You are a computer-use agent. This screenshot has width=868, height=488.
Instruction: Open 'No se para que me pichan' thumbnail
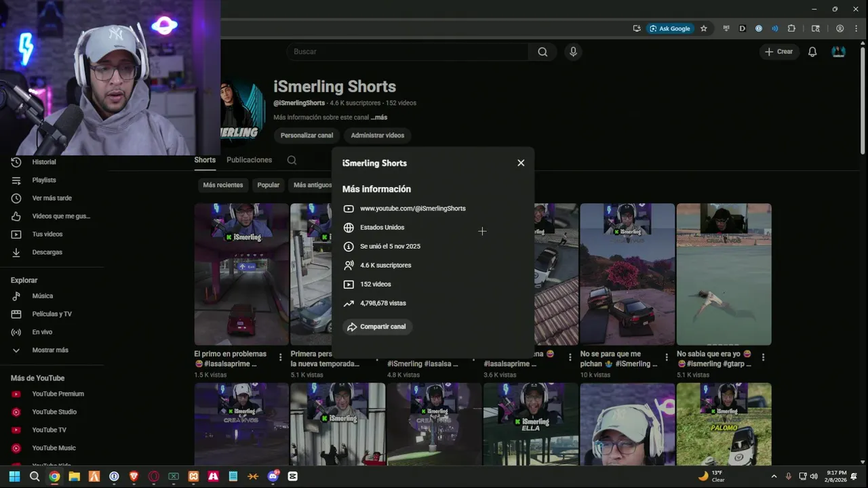pos(627,274)
